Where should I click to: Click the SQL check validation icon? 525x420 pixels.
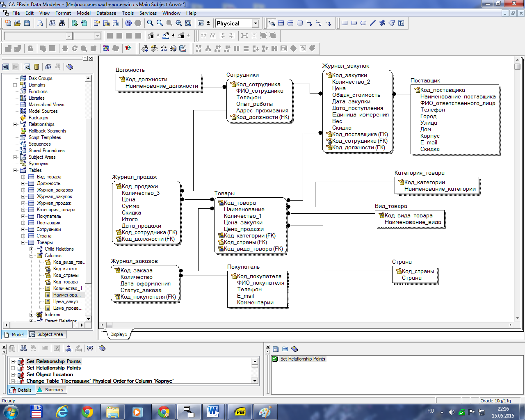click(183, 48)
